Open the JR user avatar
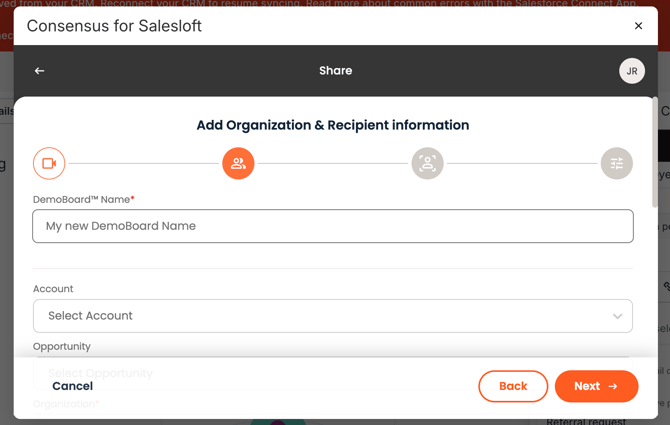Image resolution: width=670 pixels, height=425 pixels. tap(632, 71)
